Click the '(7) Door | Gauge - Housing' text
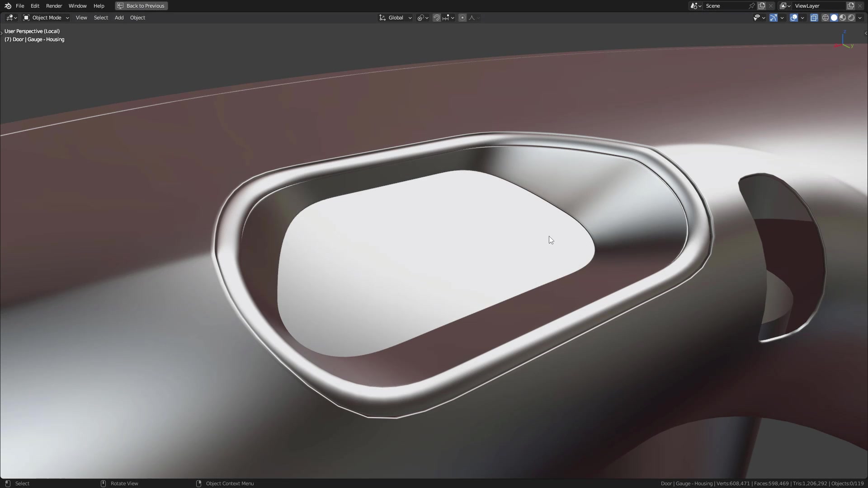Viewport: 868px width, 488px height. pos(34,39)
